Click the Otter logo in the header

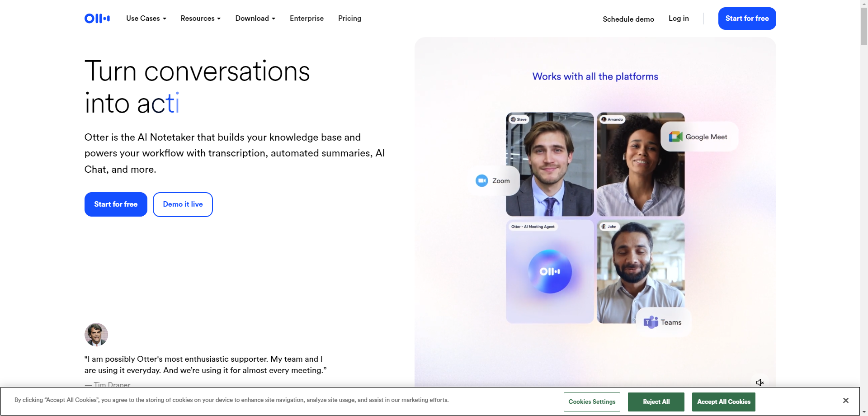(x=97, y=19)
